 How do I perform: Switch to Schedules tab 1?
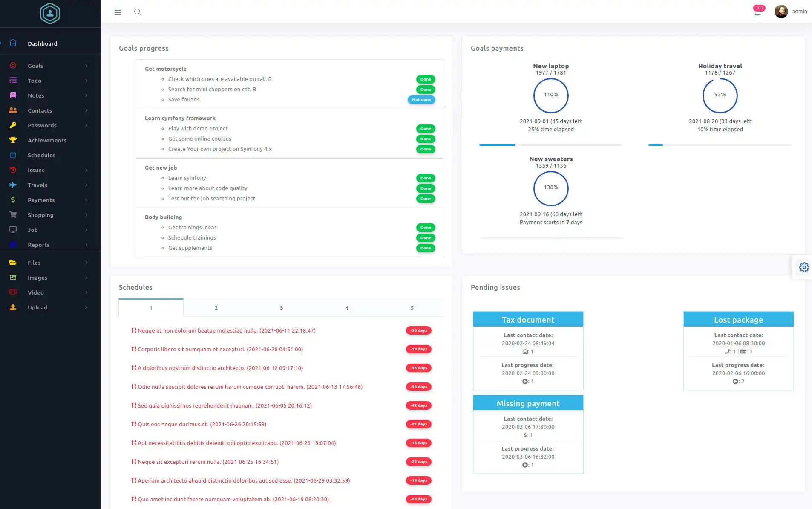[x=151, y=308]
